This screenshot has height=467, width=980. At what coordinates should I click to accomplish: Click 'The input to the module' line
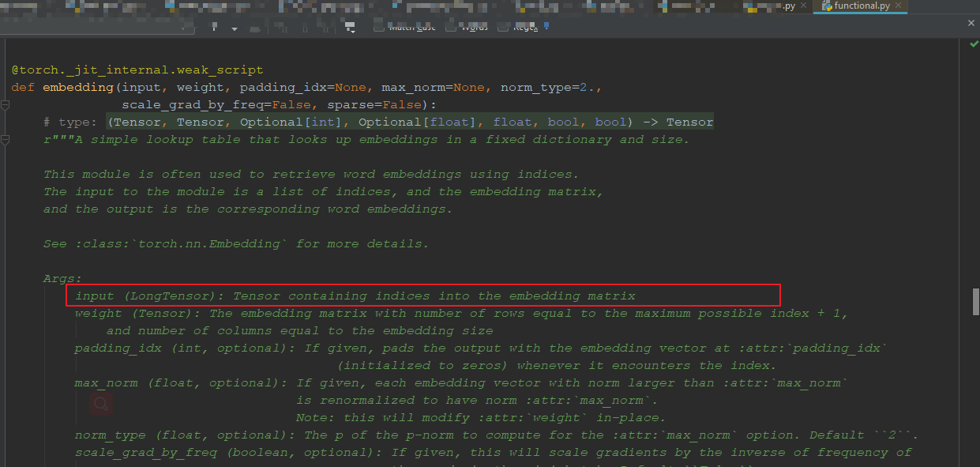[x=323, y=192]
